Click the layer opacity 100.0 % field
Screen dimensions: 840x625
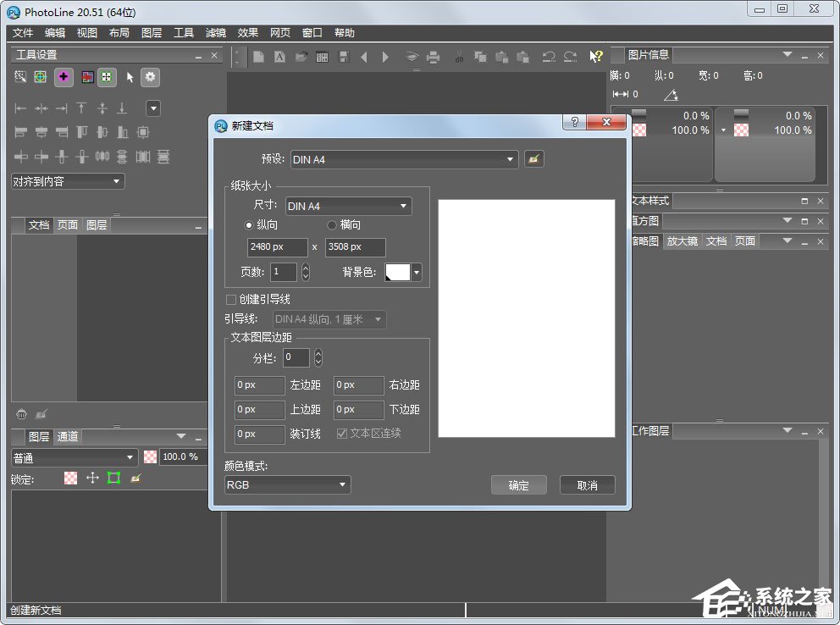click(x=184, y=456)
